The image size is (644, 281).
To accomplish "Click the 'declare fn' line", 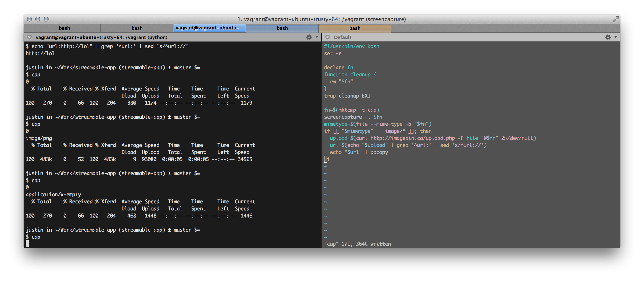I will click(x=339, y=67).
